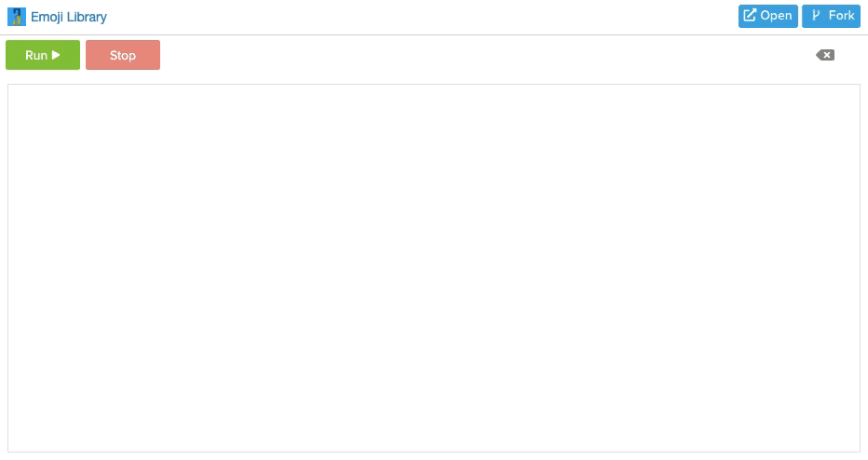Click the Emoji Library project avatar image
This screenshot has height=460, width=868.
click(x=17, y=17)
